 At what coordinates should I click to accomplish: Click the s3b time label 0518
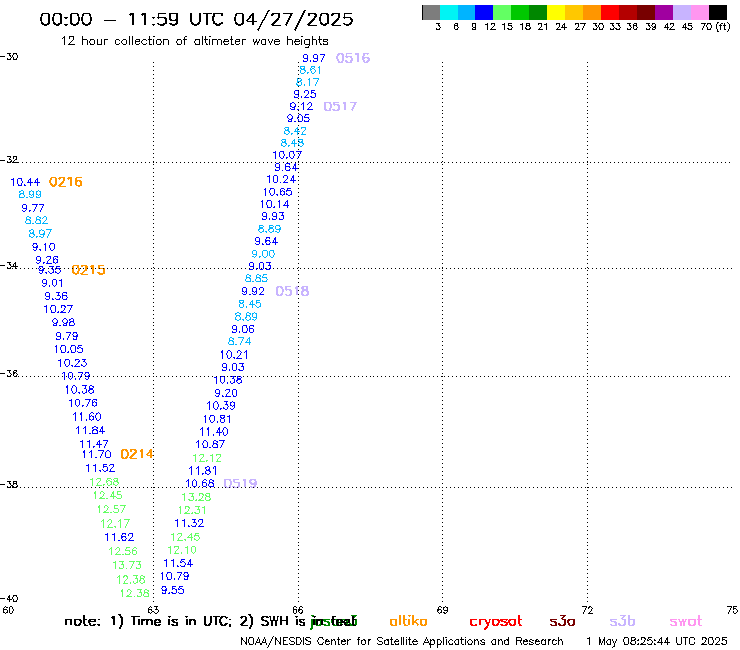click(x=292, y=291)
